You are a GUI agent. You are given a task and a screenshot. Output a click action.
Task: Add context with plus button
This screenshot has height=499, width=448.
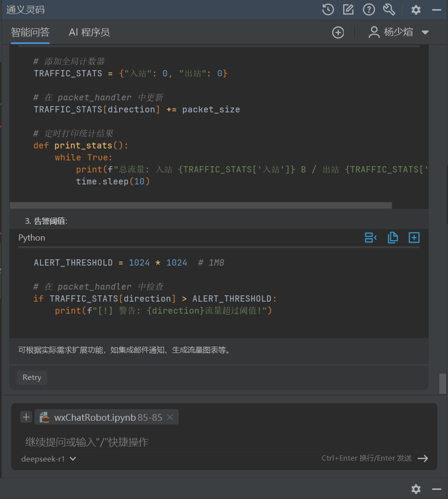click(26, 417)
